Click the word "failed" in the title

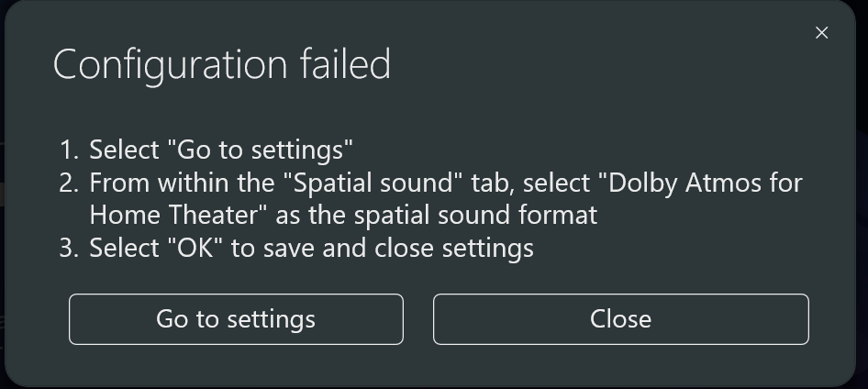click(x=345, y=65)
